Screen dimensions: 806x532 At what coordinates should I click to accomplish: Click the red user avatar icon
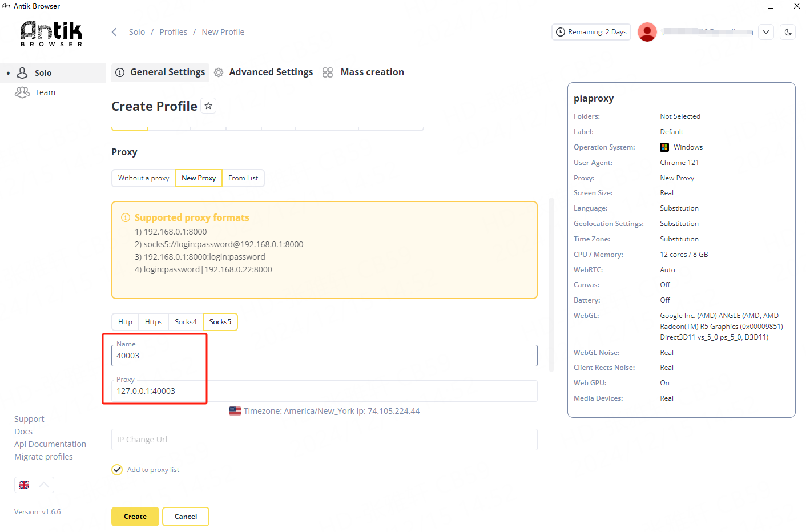(x=647, y=32)
